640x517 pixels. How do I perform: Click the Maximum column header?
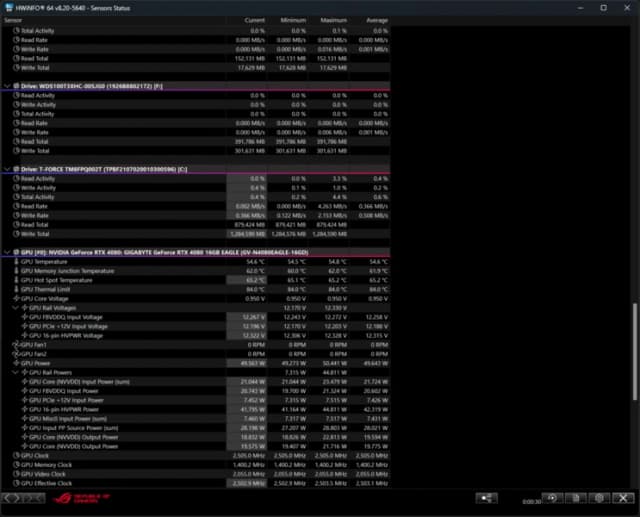coord(333,20)
